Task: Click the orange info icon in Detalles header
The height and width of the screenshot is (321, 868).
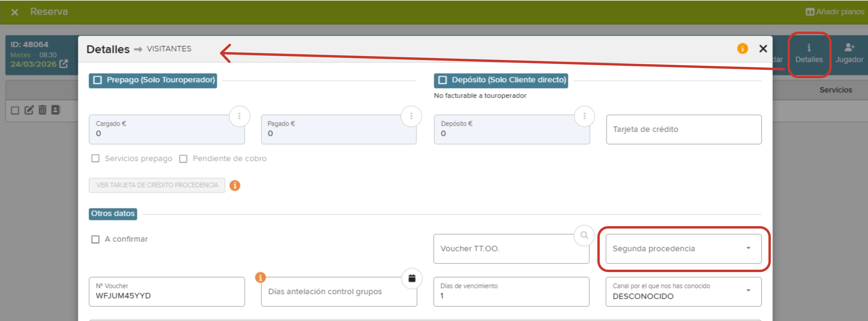Action: [x=742, y=49]
